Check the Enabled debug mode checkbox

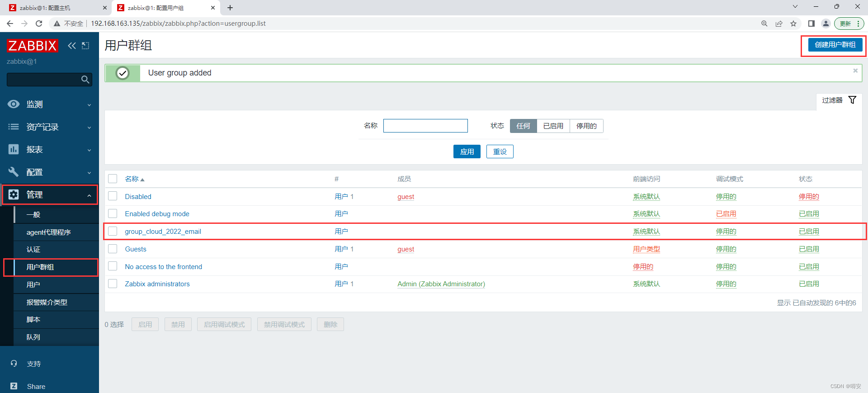[113, 213]
